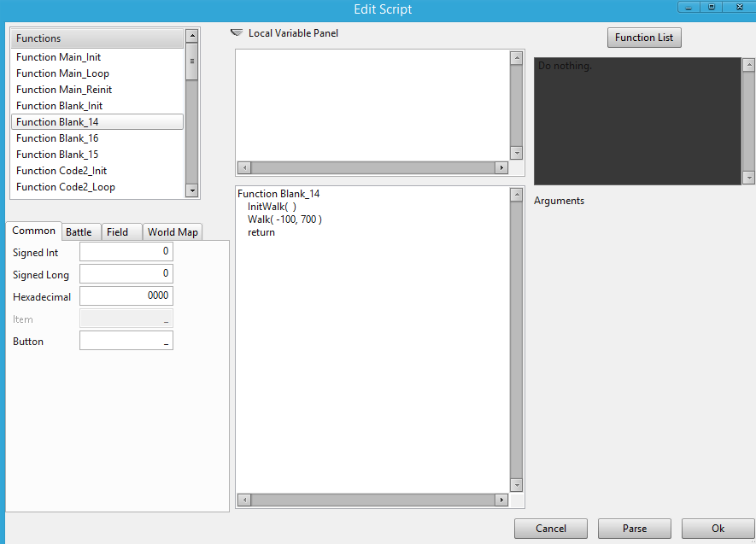
Task: Focus the Hexadecimal input field
Action: tap(126, 295)
